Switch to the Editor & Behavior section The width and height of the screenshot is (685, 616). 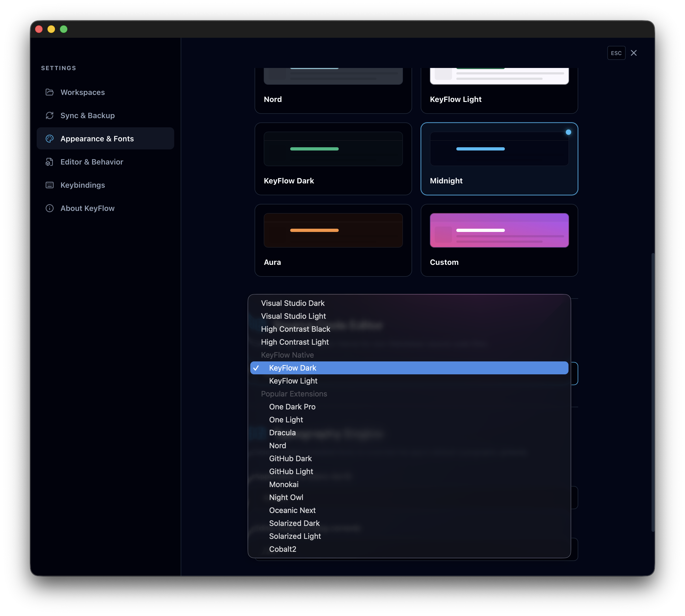click(x=92, y=162)
